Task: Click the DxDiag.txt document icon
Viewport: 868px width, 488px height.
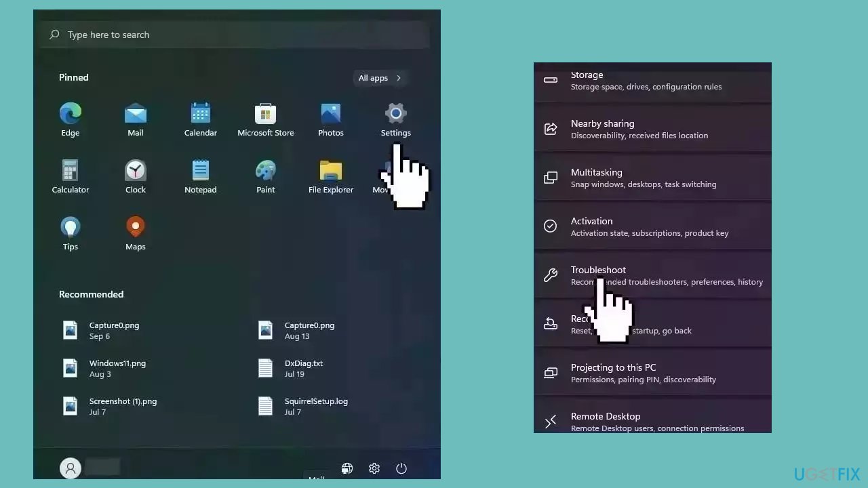Action: [x=265, y=368]
